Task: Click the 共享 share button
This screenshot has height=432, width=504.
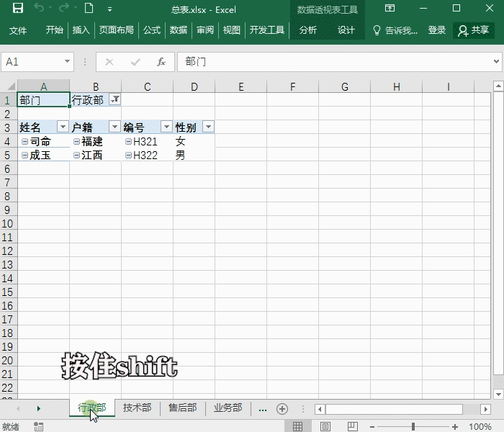Action: pyautogui.click(x=474, y=30)
